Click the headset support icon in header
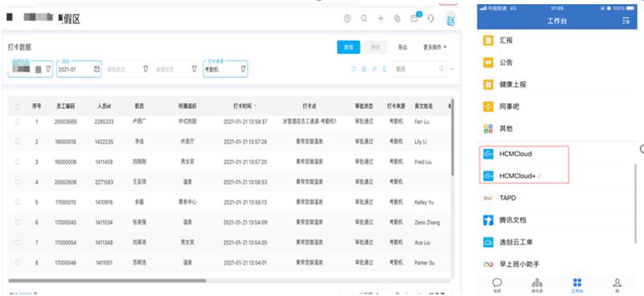 (x=431, y=18)
